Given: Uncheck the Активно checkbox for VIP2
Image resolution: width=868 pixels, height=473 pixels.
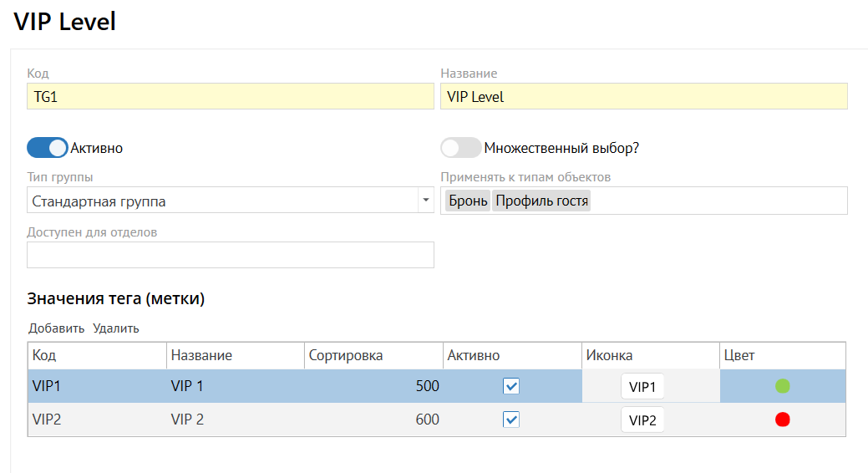Looking at the screenshot, I should tap(511, 420).
